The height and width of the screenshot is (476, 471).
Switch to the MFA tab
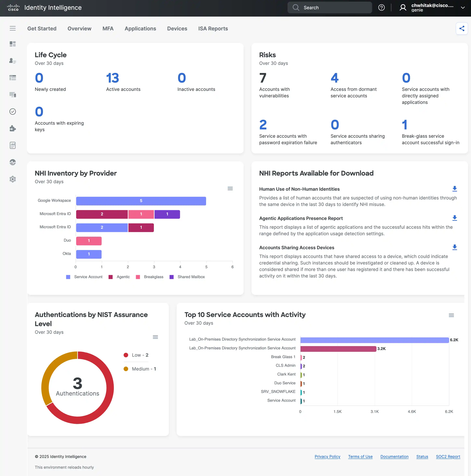(108, 28)
